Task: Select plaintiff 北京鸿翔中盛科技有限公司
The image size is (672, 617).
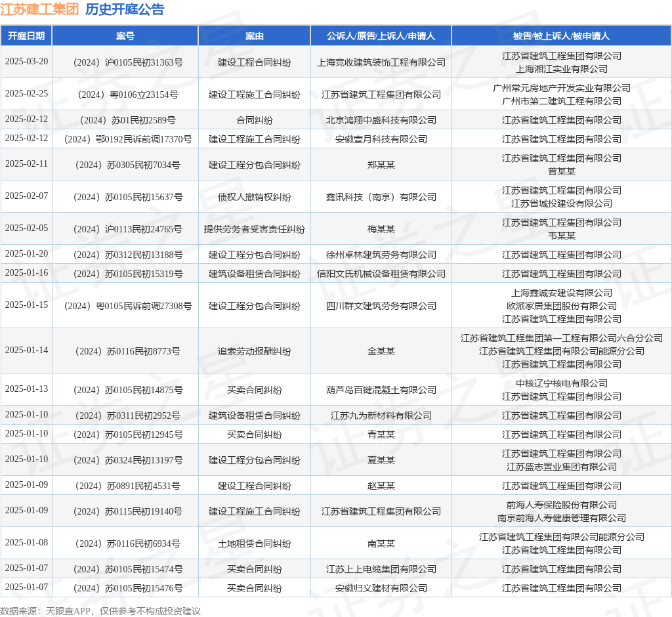Action: point(381,121)
